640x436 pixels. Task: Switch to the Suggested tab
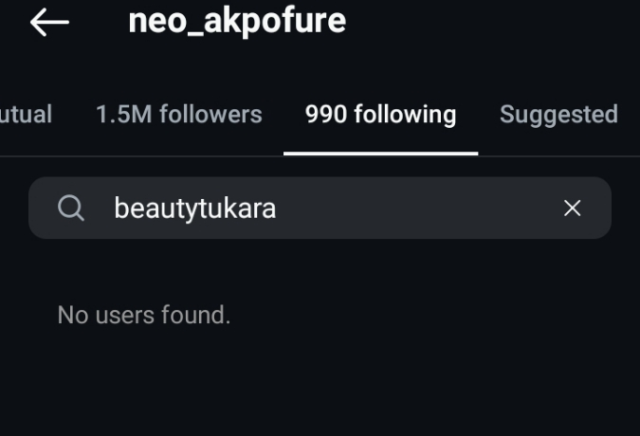[x=558, y=114]
